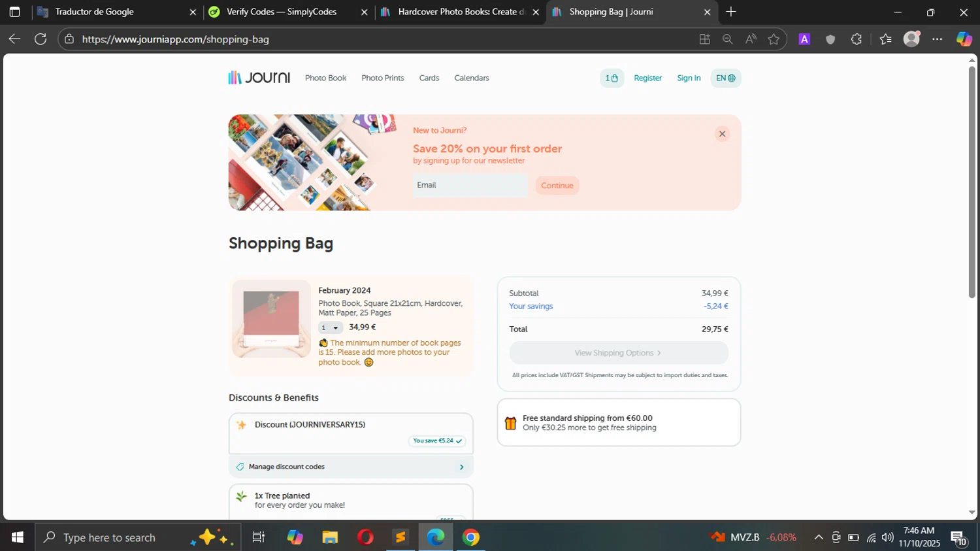Click the discount code tag icon
Screen dimensions: 980x551
click(240, 467)
